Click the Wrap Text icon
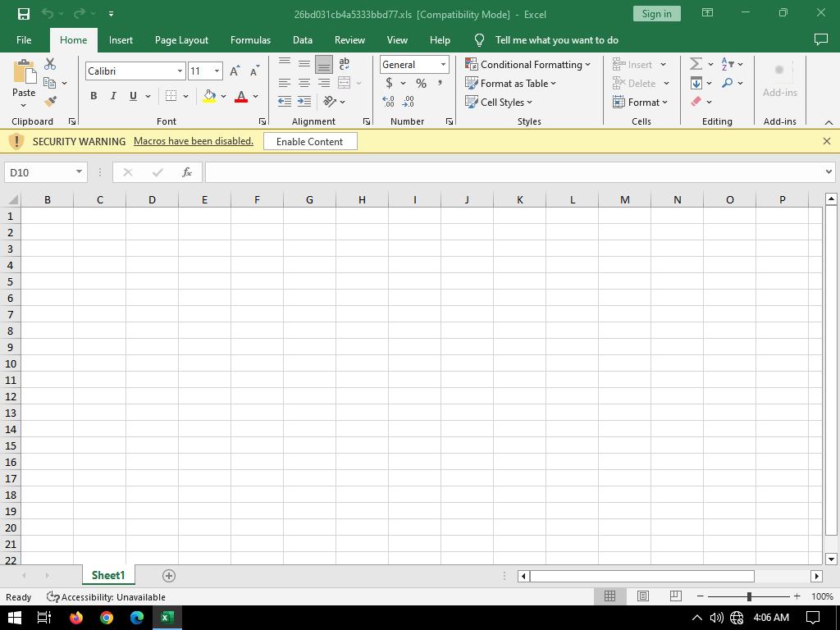This screenshot has width=840, height=630. pyautogui.click(x=345, y=64)
